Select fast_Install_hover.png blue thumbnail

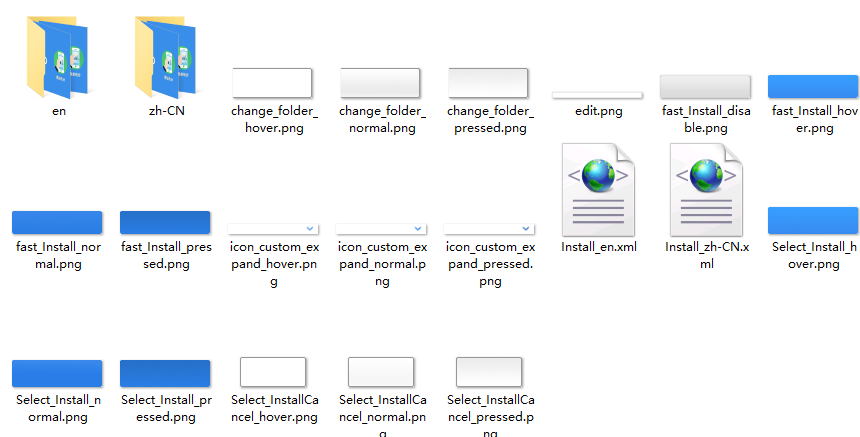click(x=813, y=87)
